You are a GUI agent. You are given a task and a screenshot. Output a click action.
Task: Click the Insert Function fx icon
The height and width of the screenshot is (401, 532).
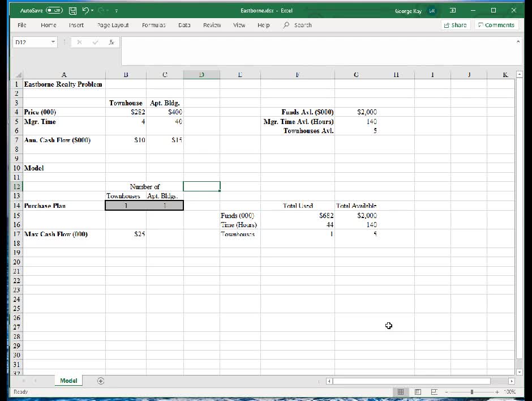click(111, 42)
